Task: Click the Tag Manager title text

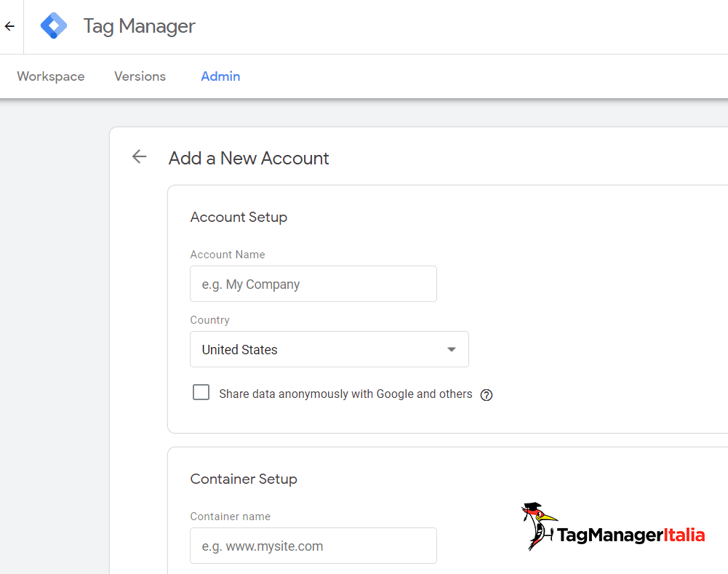Action: (x=139, y=26)
